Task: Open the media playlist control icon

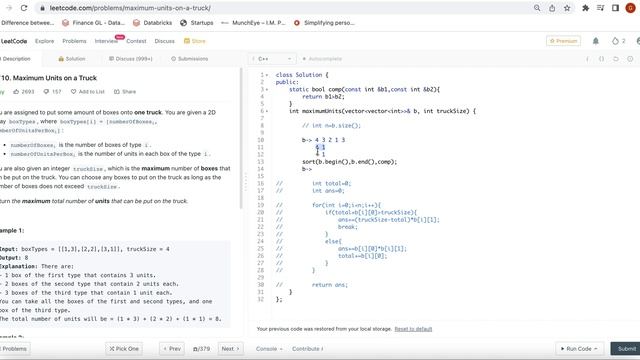Action: pos(600,8)
